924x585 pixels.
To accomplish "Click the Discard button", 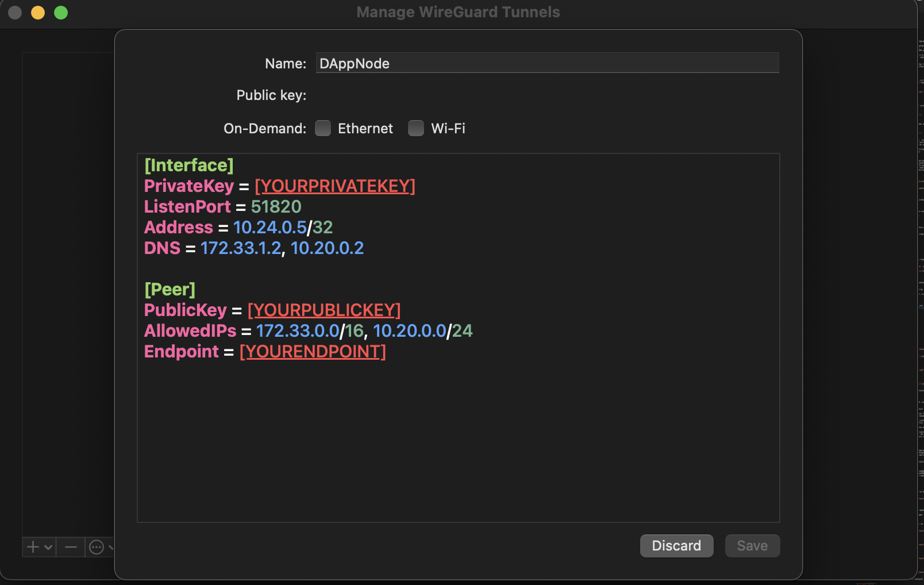I will click(x=676, y=545).
